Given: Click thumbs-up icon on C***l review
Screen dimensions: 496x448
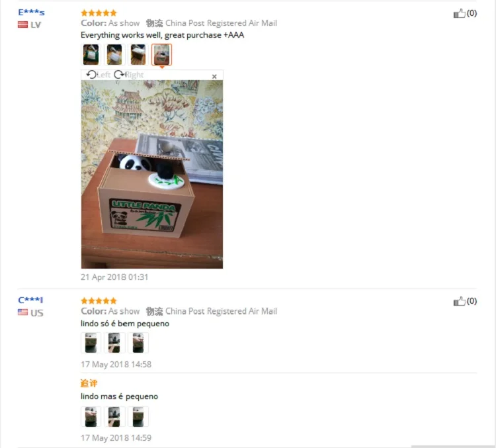Looking at the screenshot, I should click(460, 301).
